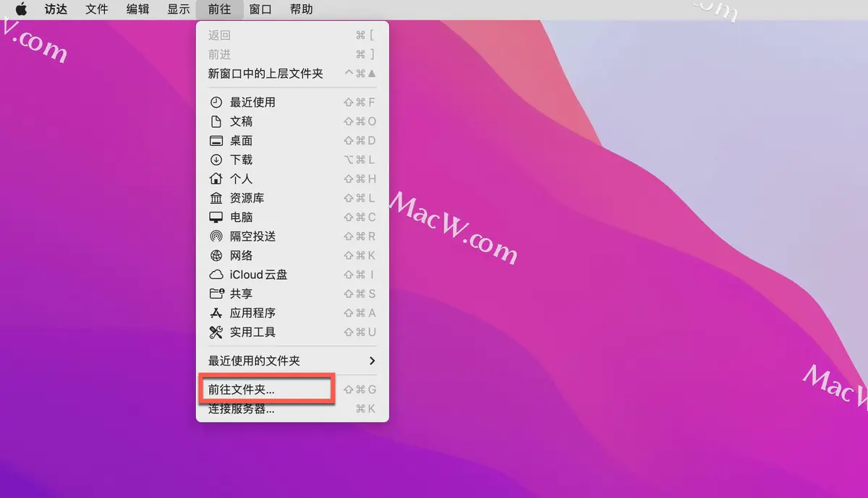Open the 最近使用 recent items entry
The height and width of the screenshot is (498, 868).
pyautogui.click(x=252, y=102)
